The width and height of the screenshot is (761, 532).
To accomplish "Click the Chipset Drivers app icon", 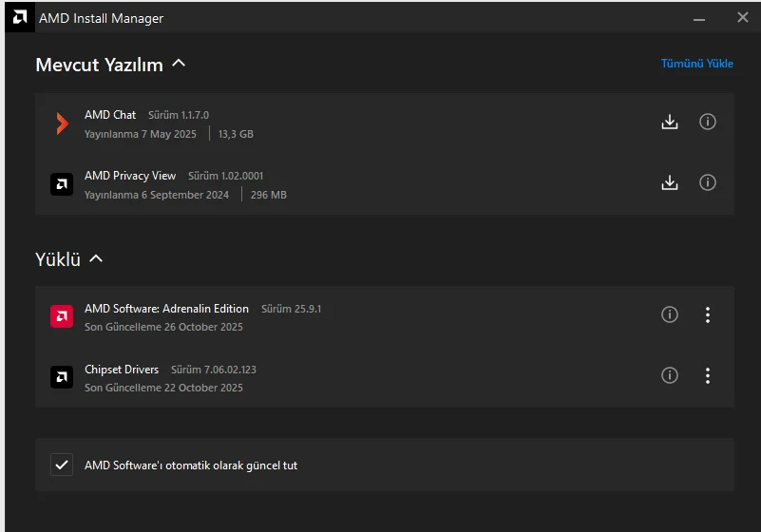I will pyautogui.click(x=62, y=376).
